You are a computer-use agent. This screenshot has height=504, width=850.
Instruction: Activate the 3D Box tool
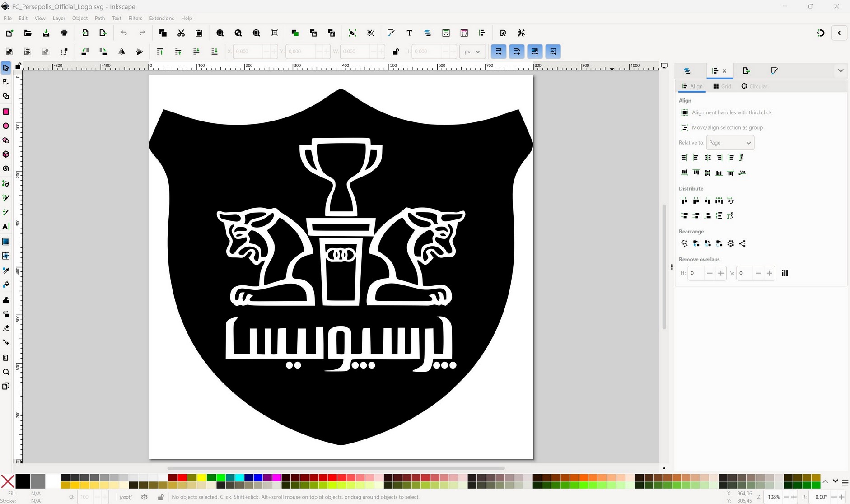click(6, 154)
